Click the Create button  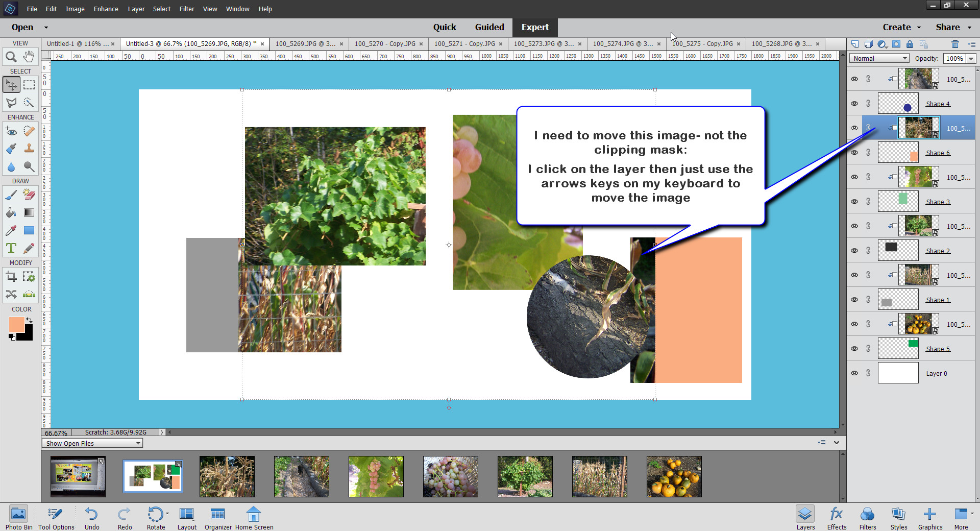click(x=898, y=27)
